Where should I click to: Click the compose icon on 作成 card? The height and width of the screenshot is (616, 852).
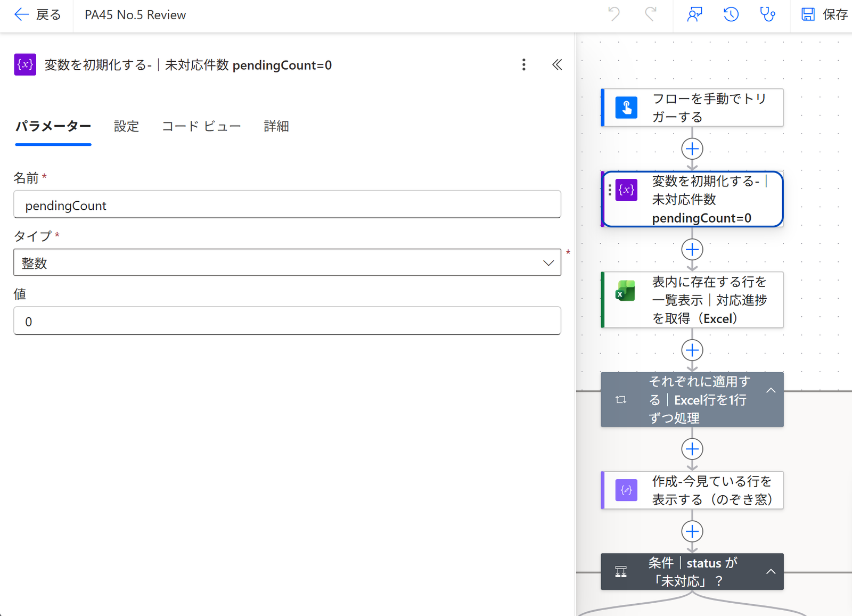click(x=626, y=490)
